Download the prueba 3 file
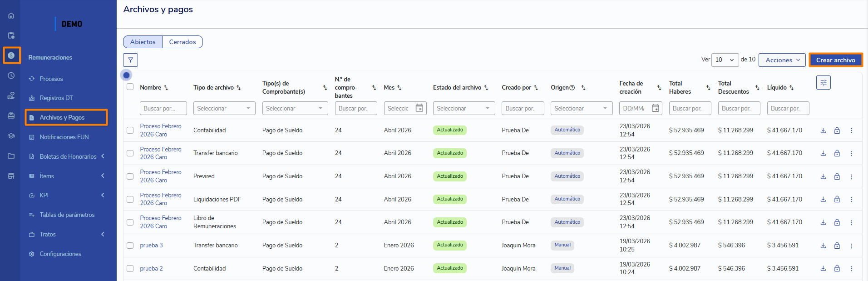 823,246
